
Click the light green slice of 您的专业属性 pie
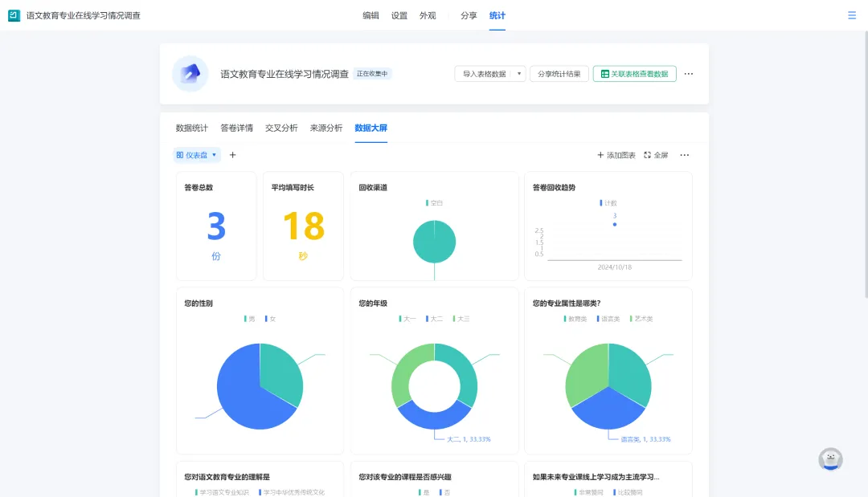tap(586, 373)
